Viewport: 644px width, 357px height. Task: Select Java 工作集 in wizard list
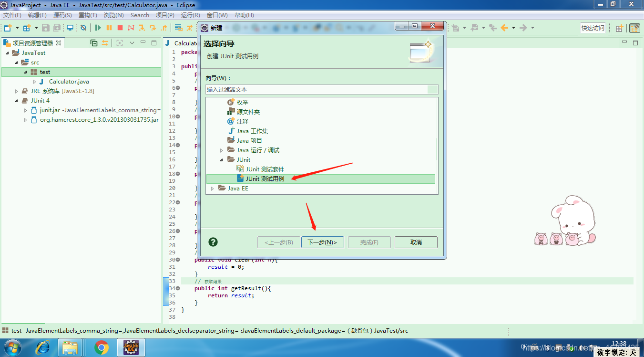tap(252, 131)
